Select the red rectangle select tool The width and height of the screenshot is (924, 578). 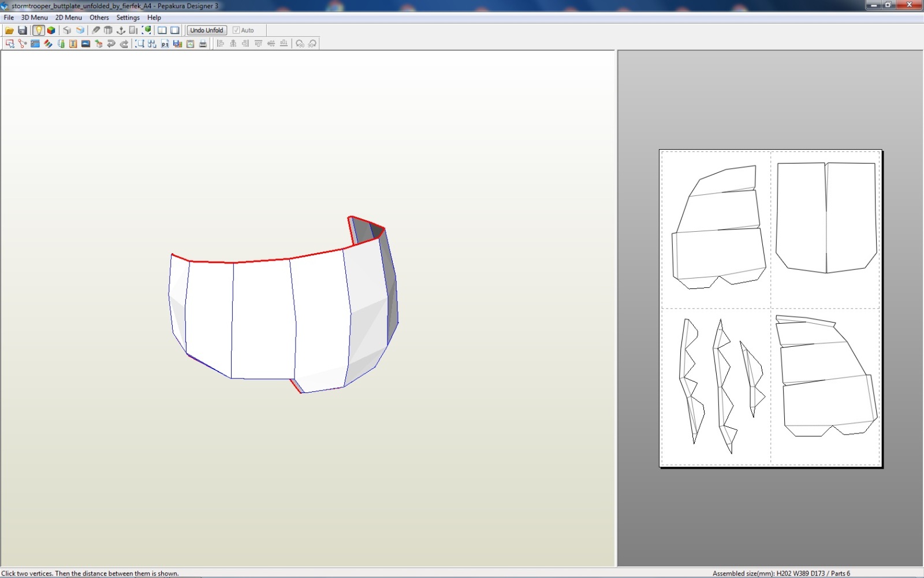pos(10,43)
